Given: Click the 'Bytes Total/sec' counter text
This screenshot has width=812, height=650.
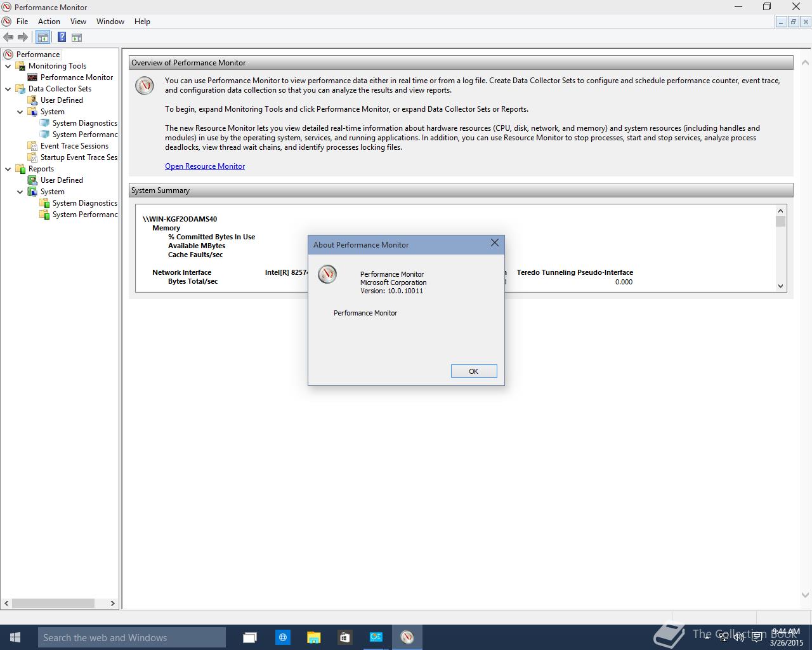Looking at the screenshot, I should (193, 281).
